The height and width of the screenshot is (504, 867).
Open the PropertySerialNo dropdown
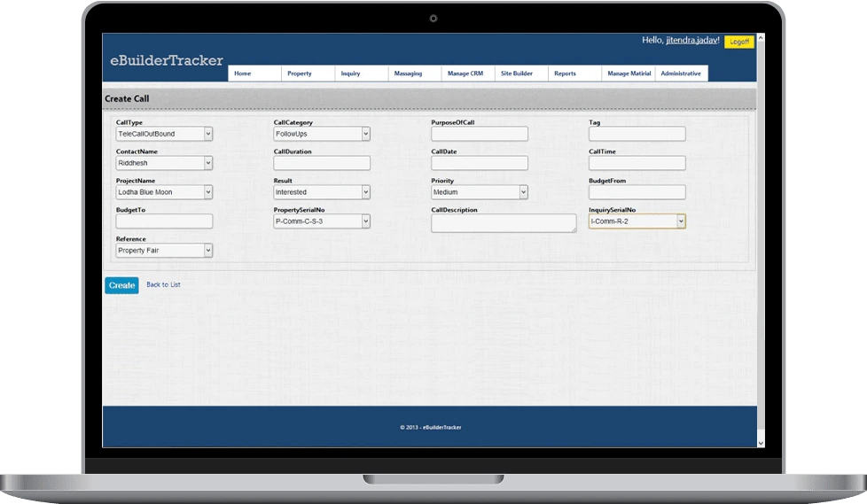click(x=322, y=221)
